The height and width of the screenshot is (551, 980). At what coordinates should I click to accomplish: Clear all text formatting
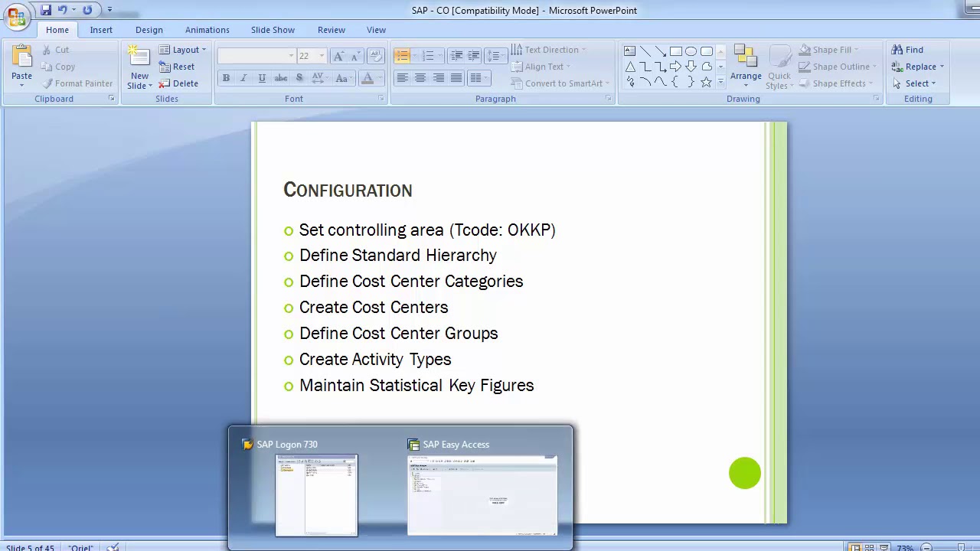point(375,56)
